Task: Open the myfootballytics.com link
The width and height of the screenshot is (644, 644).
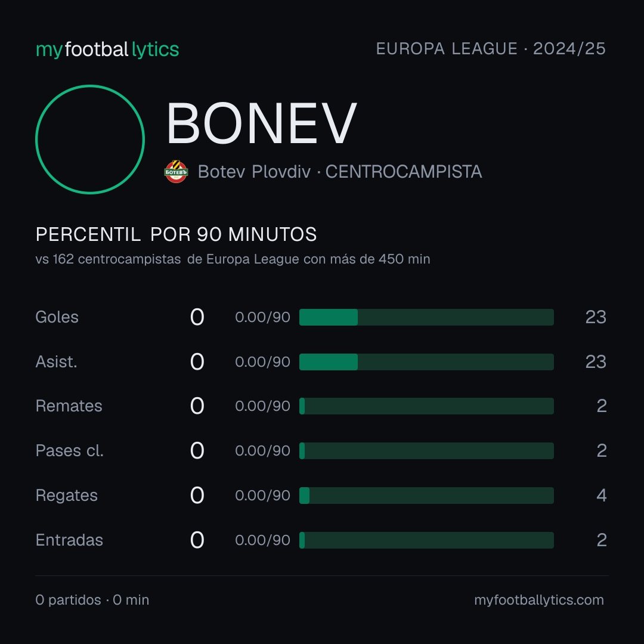Action: [x=539, y=600]
